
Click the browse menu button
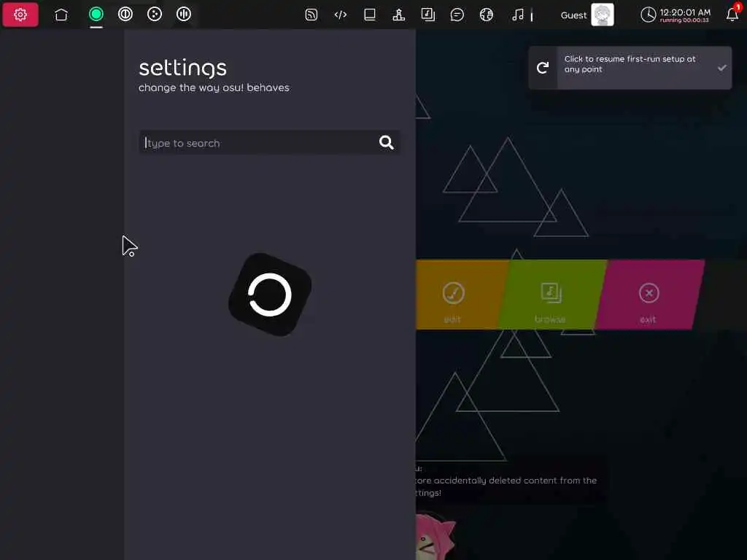[x=551, y=295]
